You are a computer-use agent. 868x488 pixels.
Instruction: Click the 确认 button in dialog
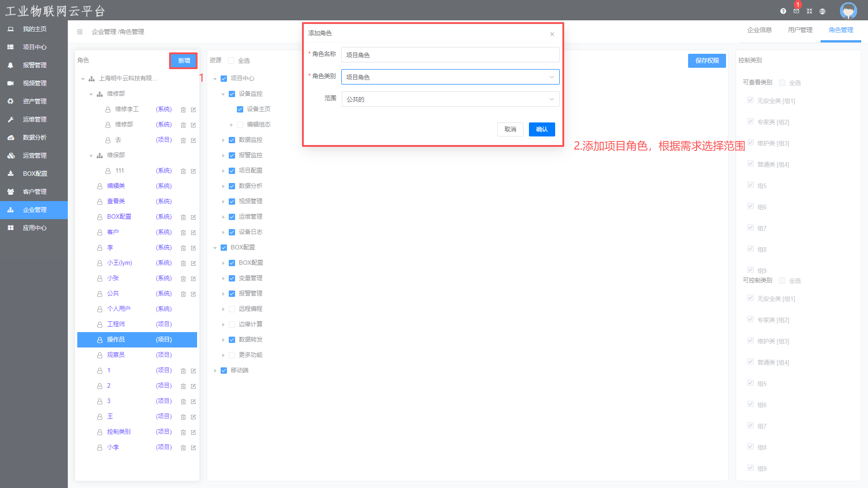pyautogui.click(x=542, y=129)
